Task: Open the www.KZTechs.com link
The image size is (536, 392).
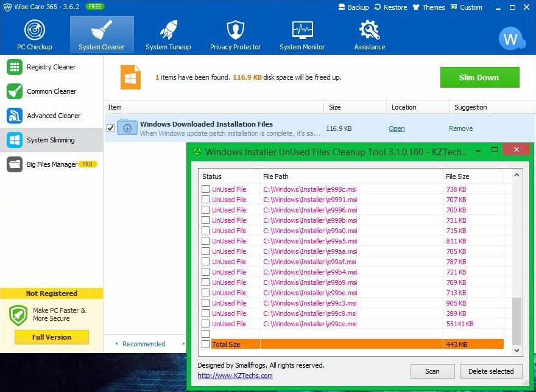Action: [x=235, y=376]
